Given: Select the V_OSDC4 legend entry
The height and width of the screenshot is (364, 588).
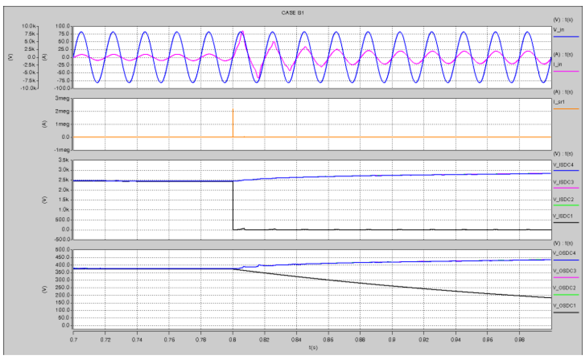Looking at the screenshot, I should (564, 253).
